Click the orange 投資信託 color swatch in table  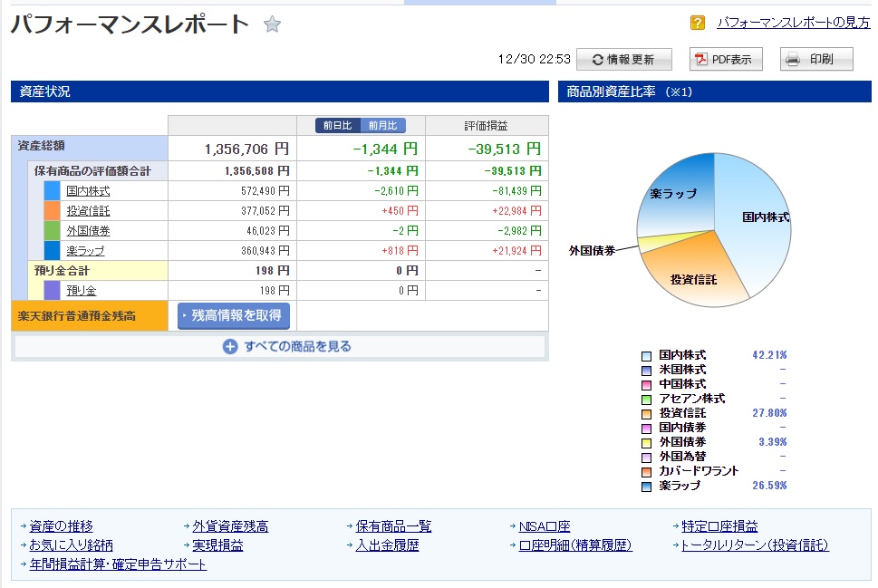(52, 211)
